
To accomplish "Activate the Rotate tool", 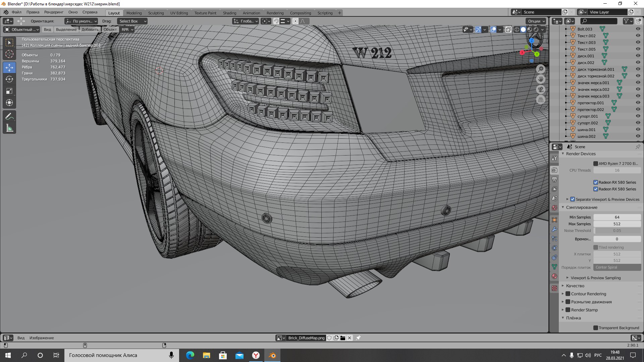I will (9, 79).
